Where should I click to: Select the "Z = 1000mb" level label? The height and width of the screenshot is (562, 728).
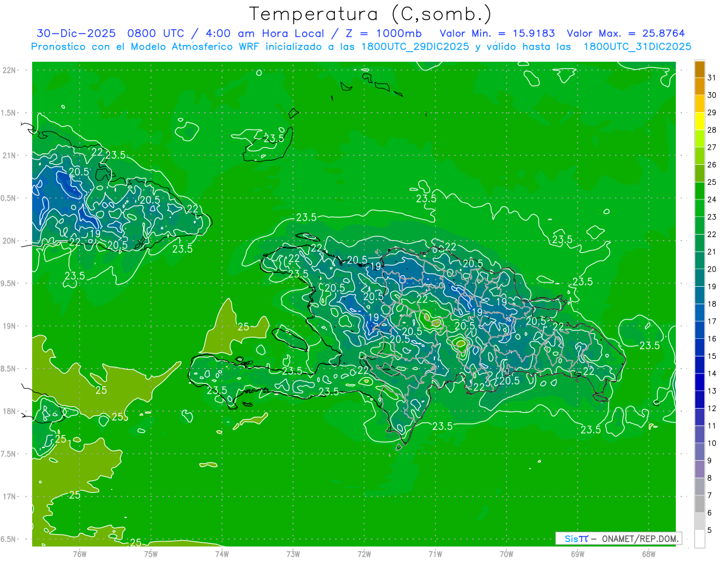383,33
